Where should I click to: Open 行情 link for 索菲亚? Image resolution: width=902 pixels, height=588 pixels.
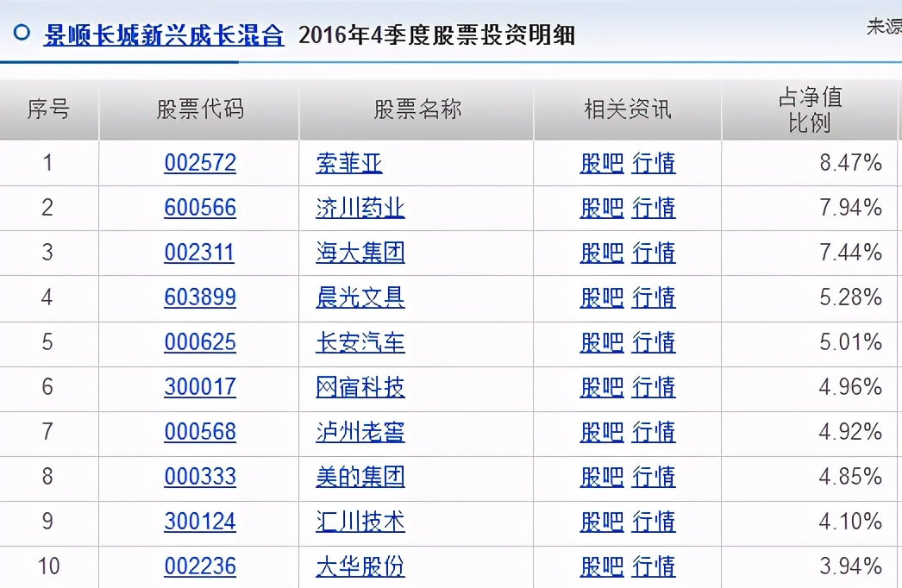(x=654, y=163)
